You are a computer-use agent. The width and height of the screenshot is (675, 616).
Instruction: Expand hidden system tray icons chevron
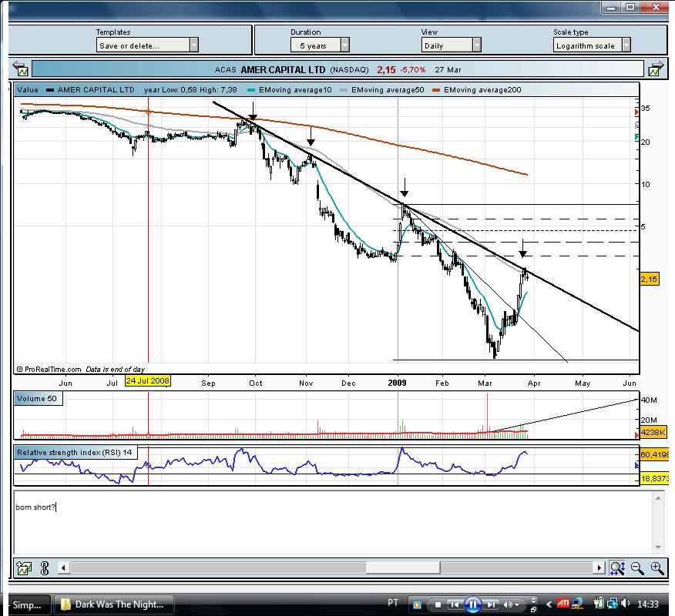pyautogui.click(x=549, y=604)
